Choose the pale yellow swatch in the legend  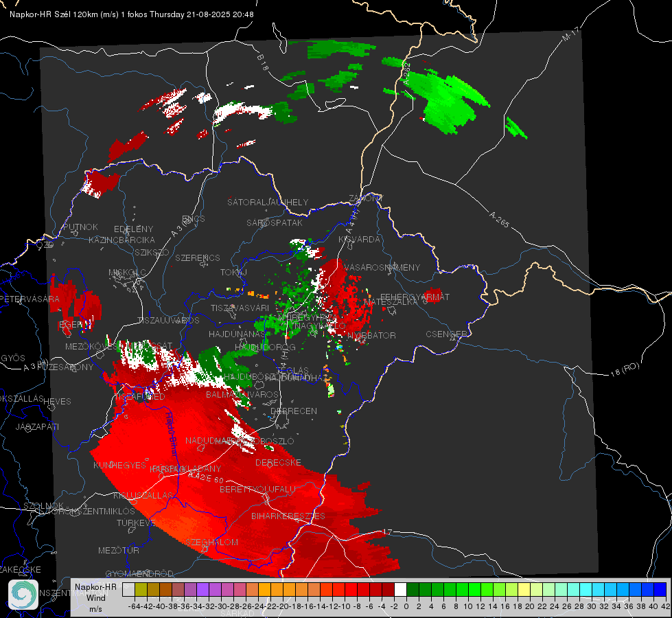tap(524, 590)
